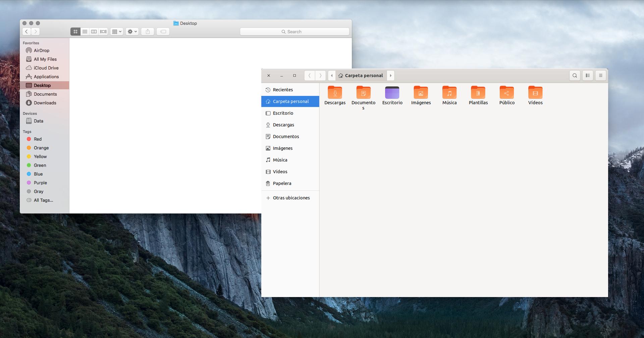This screenshot has height=338, width=644.
Task: Navigate back in the Nautilus window
Action: [x=309, y=76]
